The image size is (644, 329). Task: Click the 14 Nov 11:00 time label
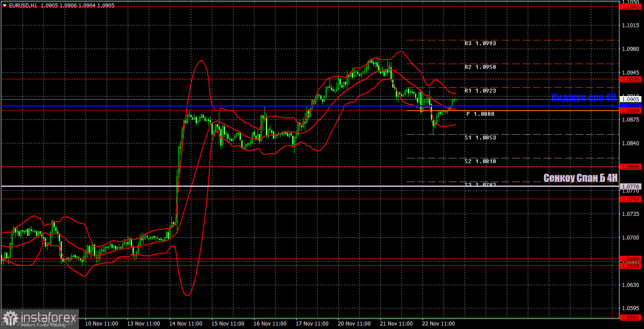click(x=186, y=324)
